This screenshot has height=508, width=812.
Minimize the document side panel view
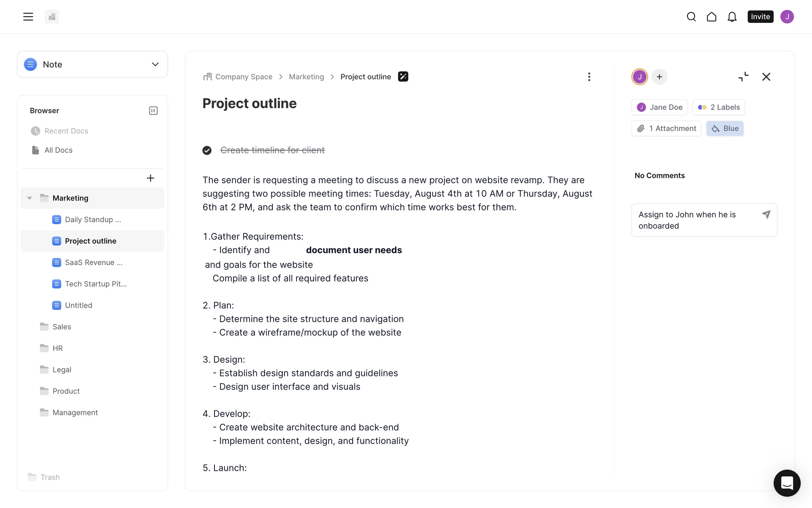coord(743,77)
